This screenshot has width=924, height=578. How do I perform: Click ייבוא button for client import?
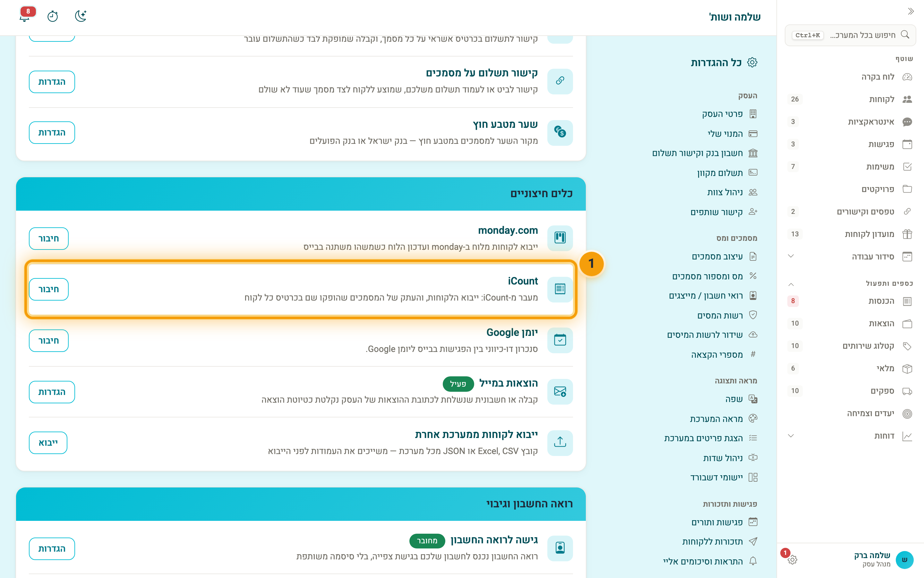click(48, 443)
